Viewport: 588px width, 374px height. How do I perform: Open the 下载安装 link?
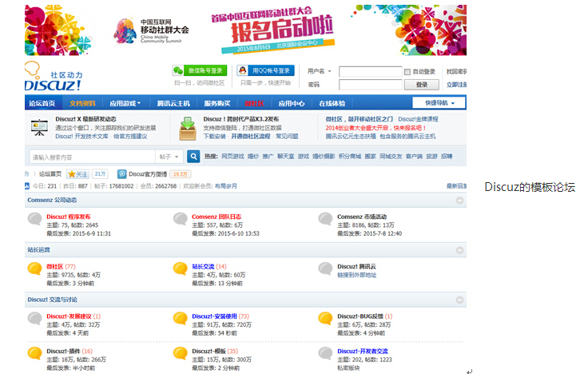coord(214,136)
